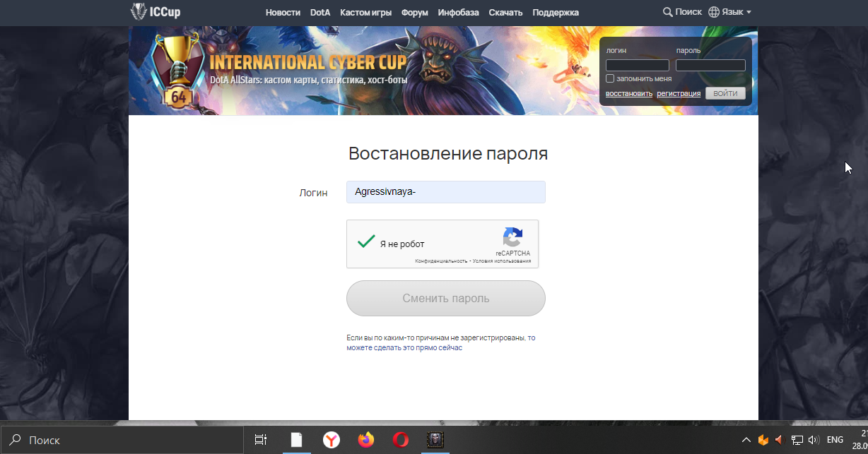Click the INTERNATIONAL CYBER CUP banner title
Viewport: 868px width, 454px height.
point(308,61)
